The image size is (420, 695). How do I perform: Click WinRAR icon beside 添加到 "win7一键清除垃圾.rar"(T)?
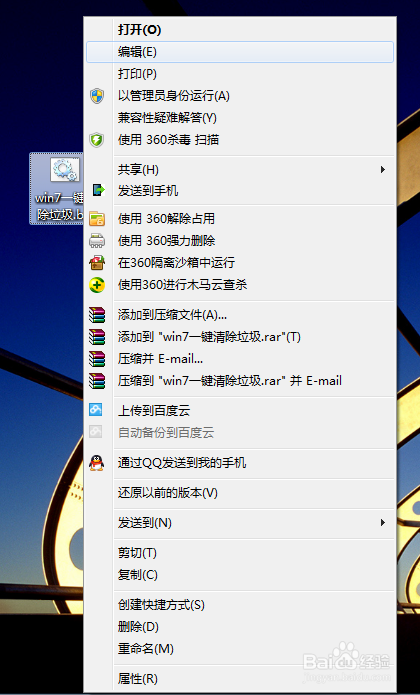click(97, 337)
